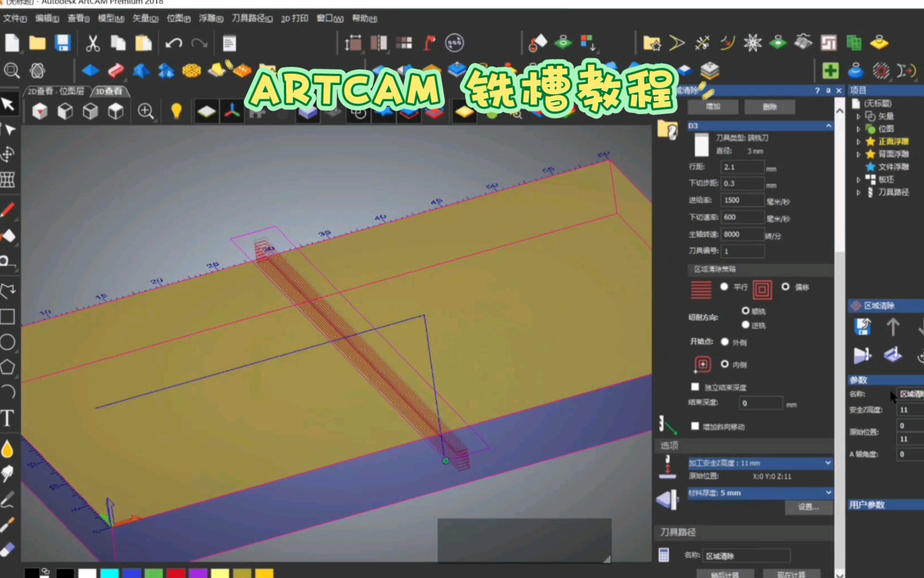Click the Cut scissors icon
Viewport: 924px width, 578px height.
click(93, 43)
